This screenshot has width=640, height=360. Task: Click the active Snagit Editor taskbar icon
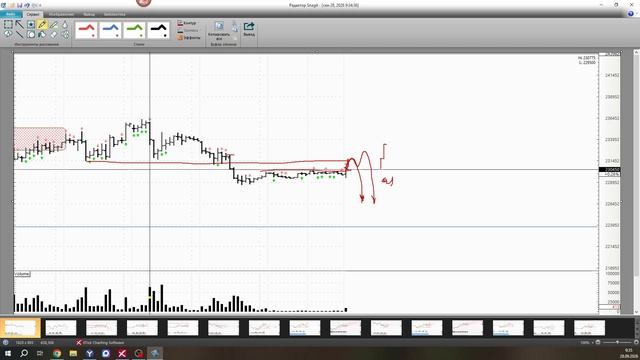(155, 353)
